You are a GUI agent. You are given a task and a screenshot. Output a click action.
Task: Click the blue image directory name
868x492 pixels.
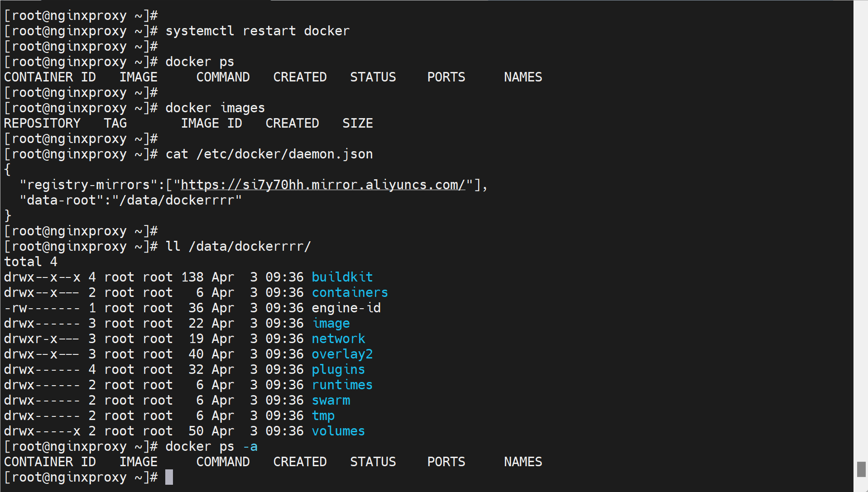pos(331,323)
